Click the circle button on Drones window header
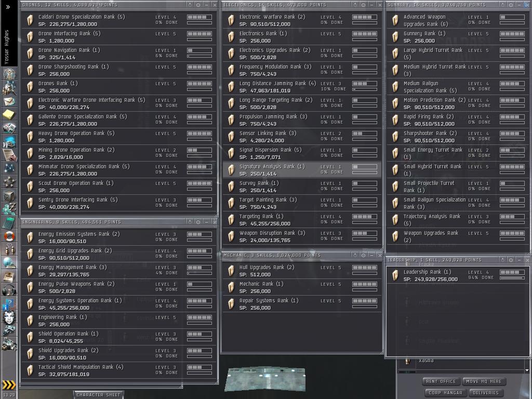Image resolution: width=532 pixels, height=399 pixels. pos(198,5)
